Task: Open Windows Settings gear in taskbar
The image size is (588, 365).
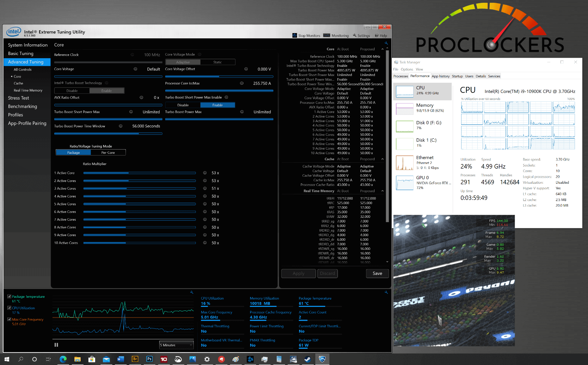Action: (x=207, y=359)
